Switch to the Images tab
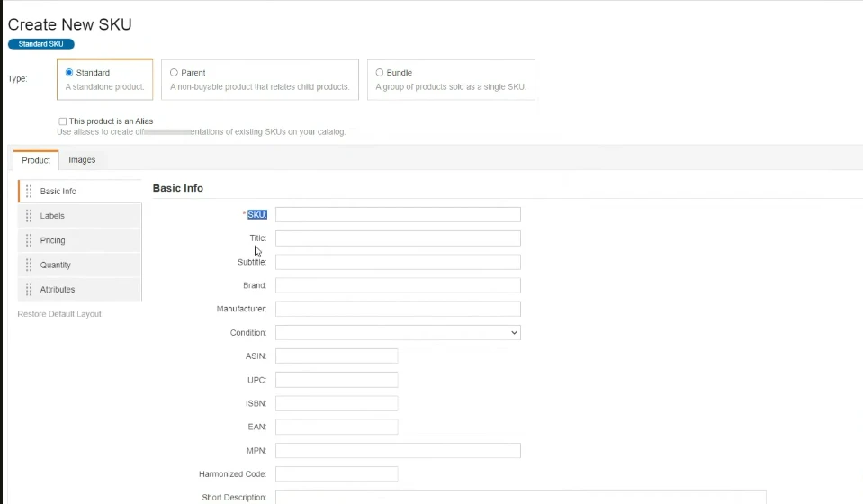This screenshot has width=863, height=504. pyautogui.click(x=82, y=160)
